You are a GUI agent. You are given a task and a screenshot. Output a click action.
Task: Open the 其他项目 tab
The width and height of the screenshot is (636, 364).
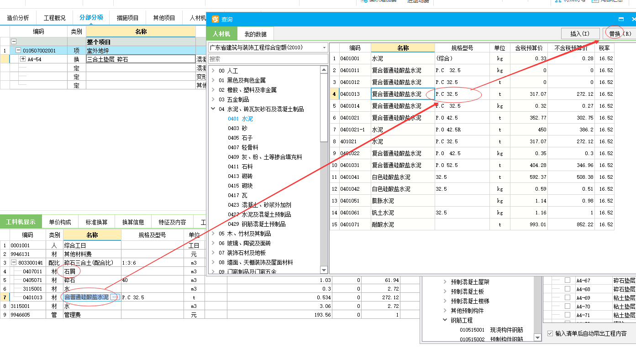164,18
